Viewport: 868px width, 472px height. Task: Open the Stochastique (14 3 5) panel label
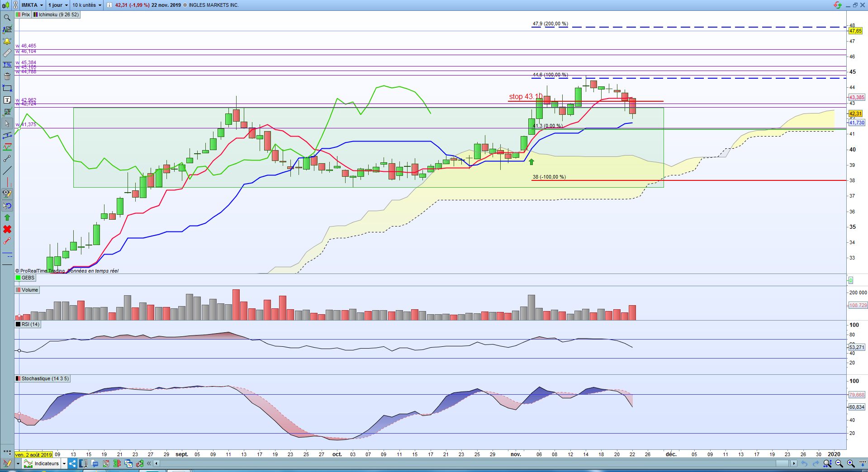(43, 378)
